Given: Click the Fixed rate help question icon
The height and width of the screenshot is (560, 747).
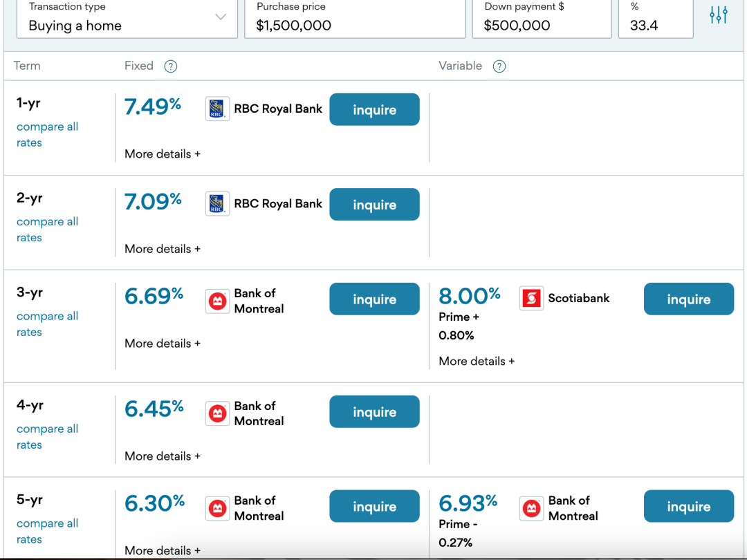Looking at the screenshot, I should [x=171, y=66].
